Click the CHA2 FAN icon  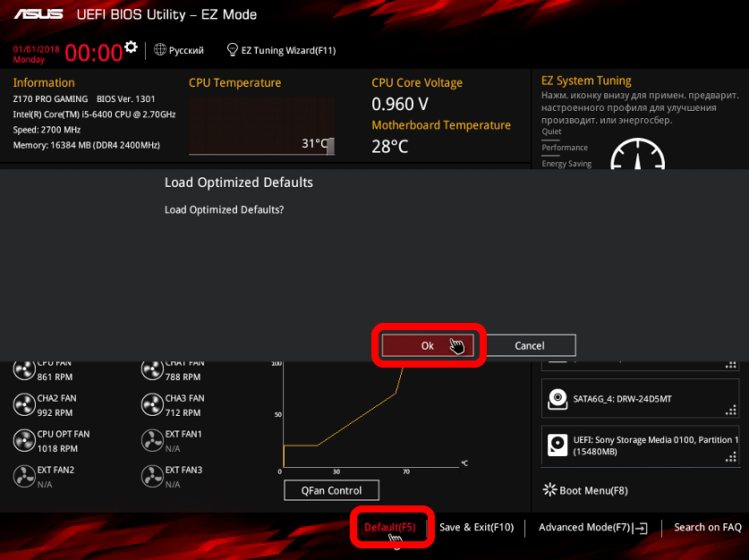point(24,405)
